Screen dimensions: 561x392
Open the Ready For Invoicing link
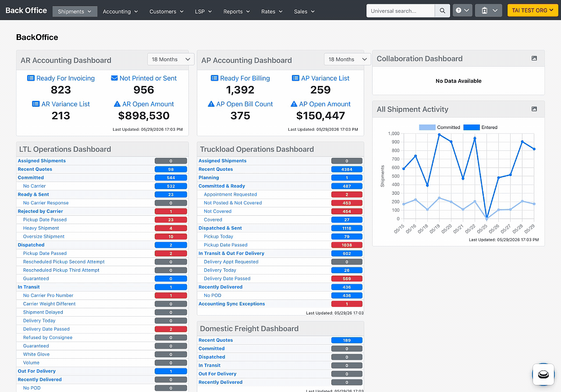point(65,78)
